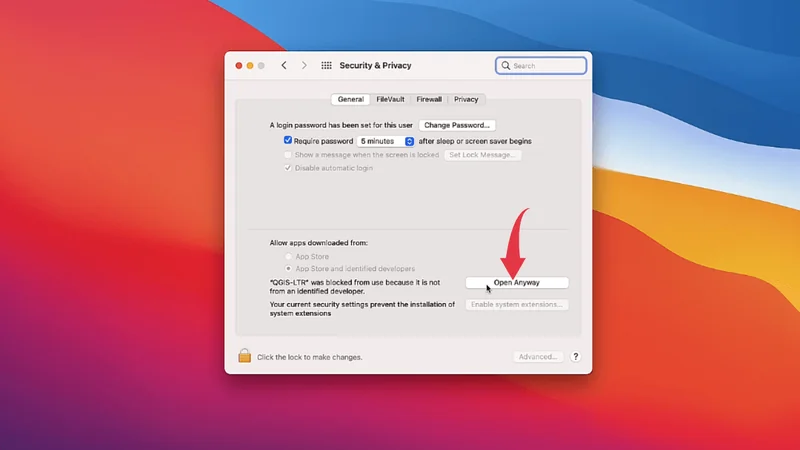Click the Show All grid icon
The height and width of the screenshot is (450, 800).
click(x=326, y=66)
